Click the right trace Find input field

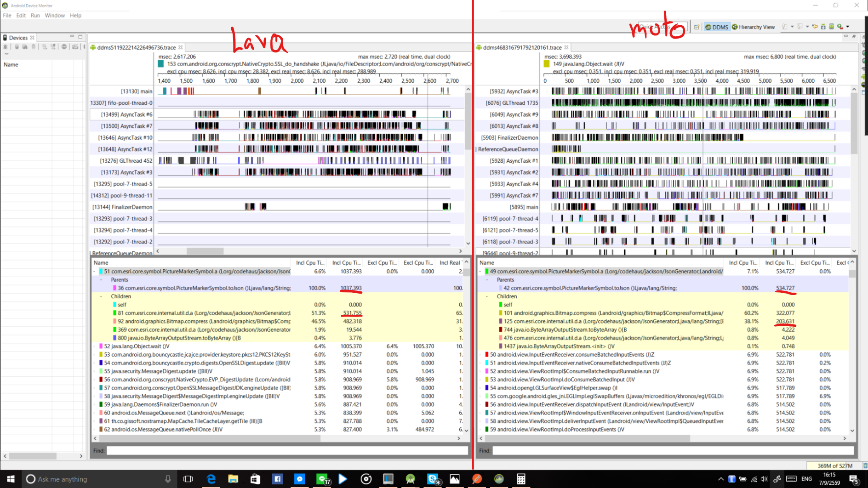tap(673, 451)
